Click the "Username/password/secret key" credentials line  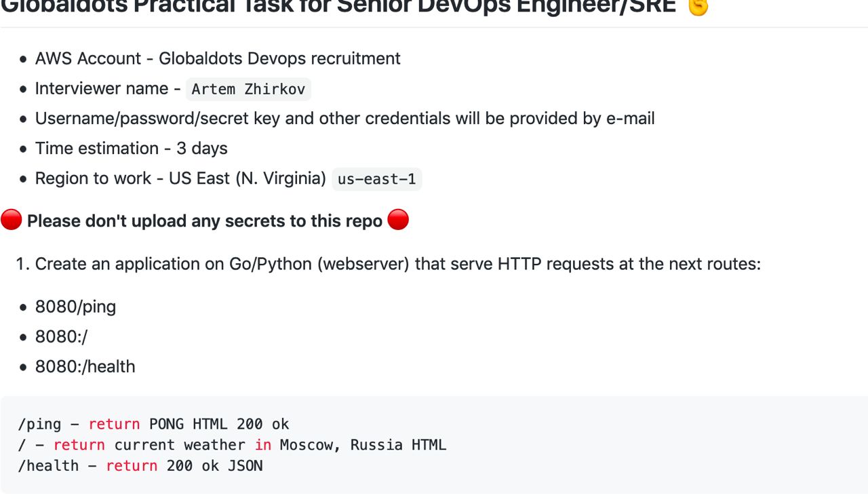pyautogui.click(x=344, y=118)
